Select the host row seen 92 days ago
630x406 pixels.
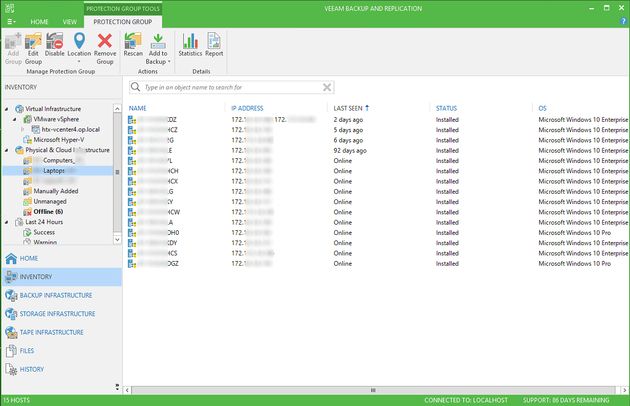tap(378, 150)
